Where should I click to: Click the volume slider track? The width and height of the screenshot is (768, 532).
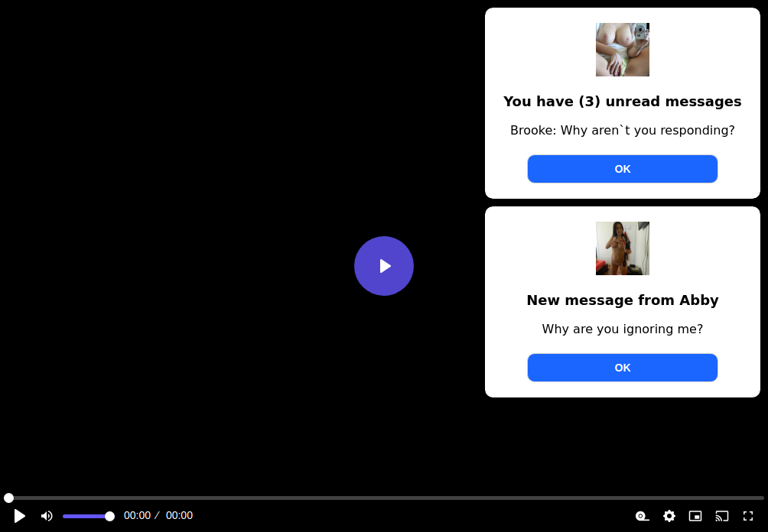click(x=86, y=516)
